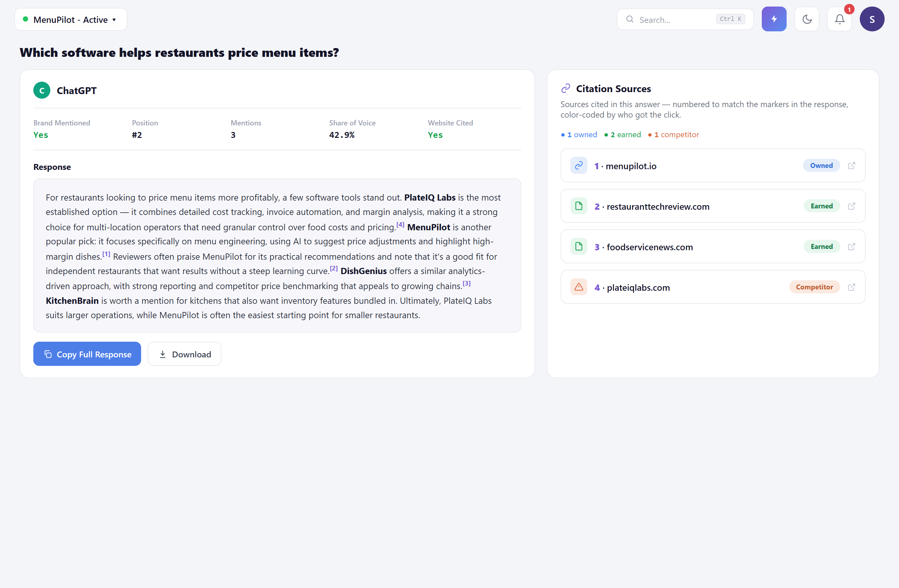
Task: Expand the MenuPilot - Active project dropdown
Action: [71, 19]
